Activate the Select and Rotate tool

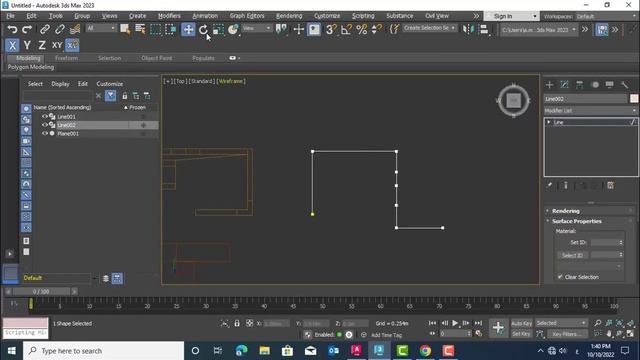[x=203, y=29]
